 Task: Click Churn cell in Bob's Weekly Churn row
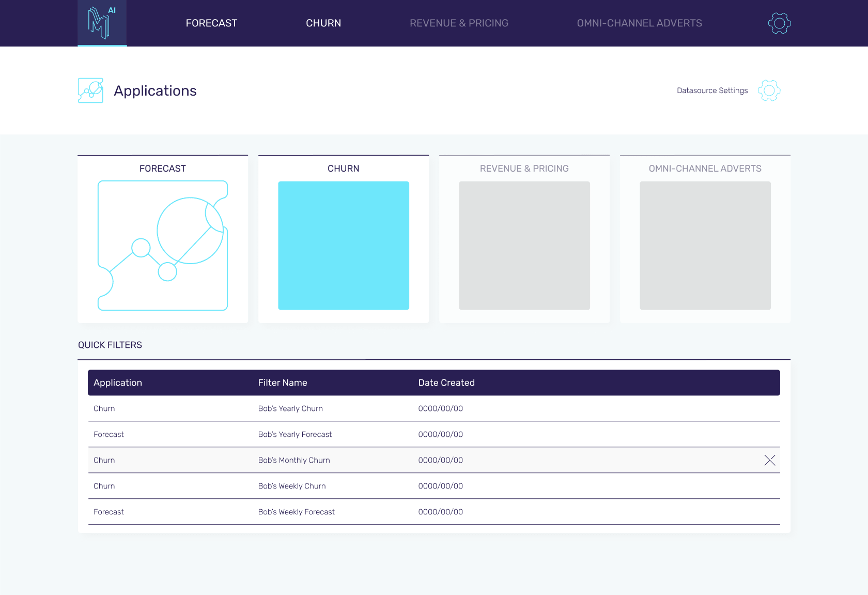tap(104, 486)
